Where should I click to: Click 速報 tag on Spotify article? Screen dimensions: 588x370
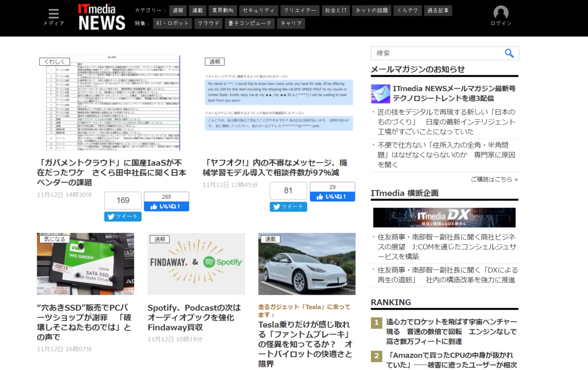(160, 239)
